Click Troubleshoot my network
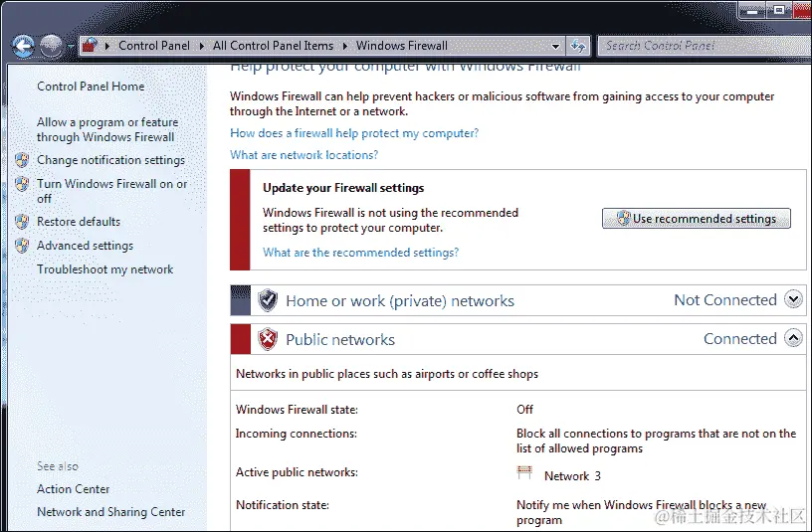Viewport: 812px width, 532px height. click(x=105, y=269)
